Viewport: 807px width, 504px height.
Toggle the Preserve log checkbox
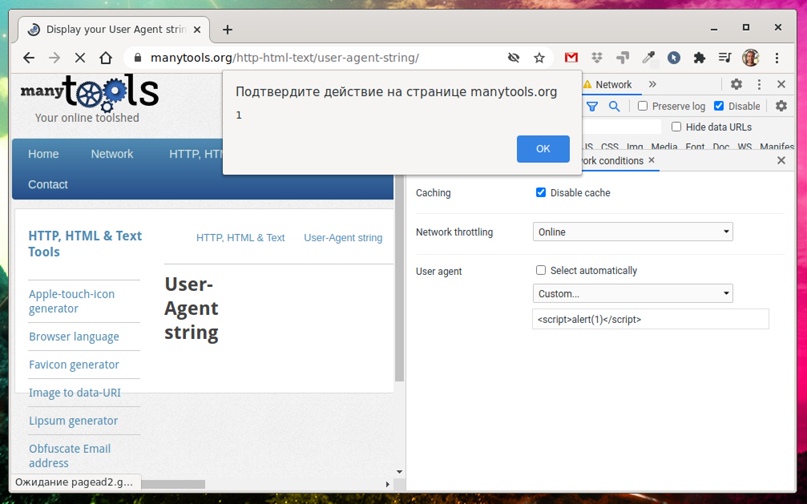(x=643, y=106)
